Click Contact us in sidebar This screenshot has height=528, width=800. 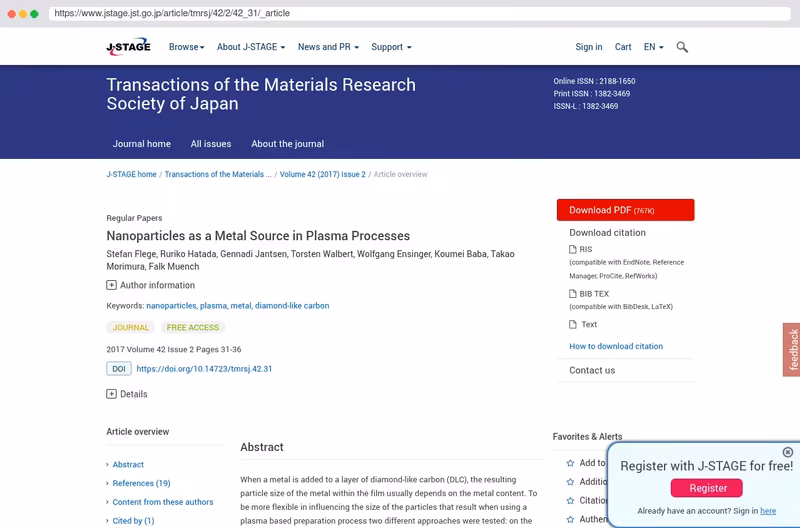[x=592, y=370]
